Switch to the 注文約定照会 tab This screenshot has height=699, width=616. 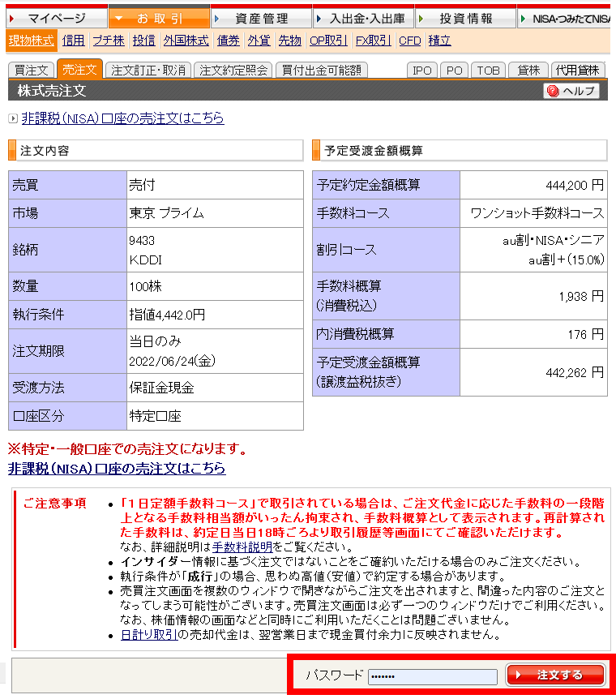click(233, 70)
